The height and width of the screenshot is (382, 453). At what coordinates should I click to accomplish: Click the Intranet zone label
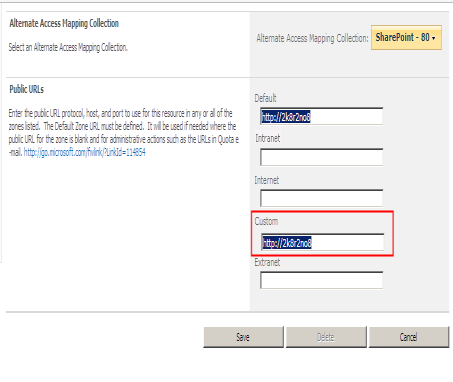(x=268, y=138)
